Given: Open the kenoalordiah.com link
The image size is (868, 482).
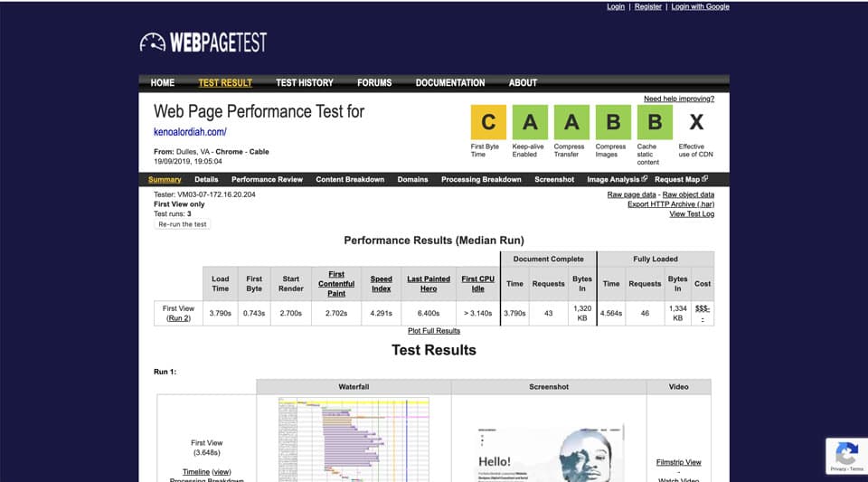Looking at the screenshot, I should (x=190, y=132).
